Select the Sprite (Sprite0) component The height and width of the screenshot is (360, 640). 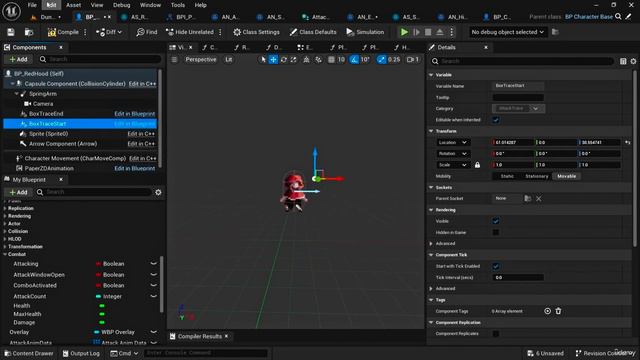[x=48, y=133]
